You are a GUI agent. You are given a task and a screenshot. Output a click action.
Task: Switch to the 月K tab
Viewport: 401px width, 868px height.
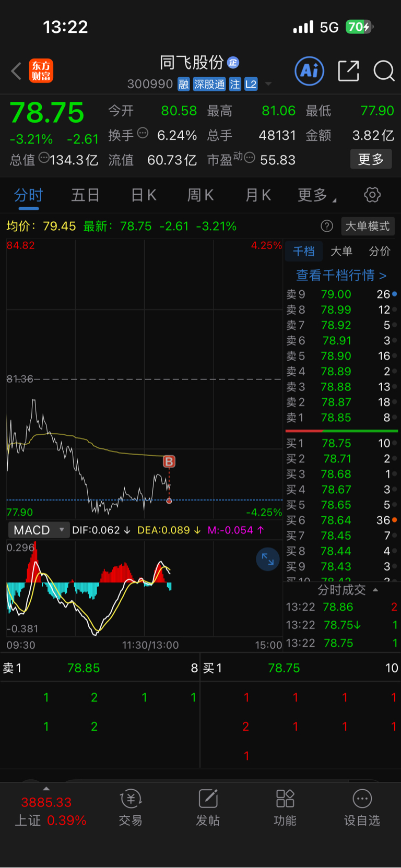258,195
